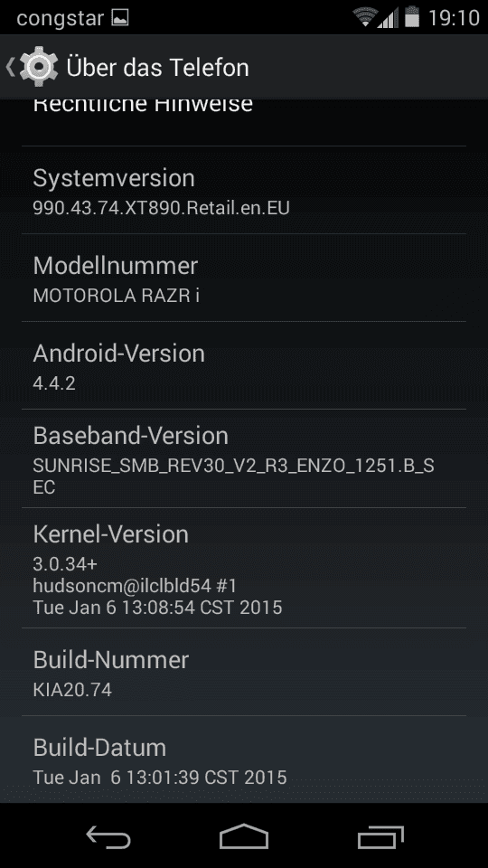Viewport: 488px width, 868px height.
Task: Tap the Android back navigation arrow
Action: pyautogui.click(x=108, y=836)
